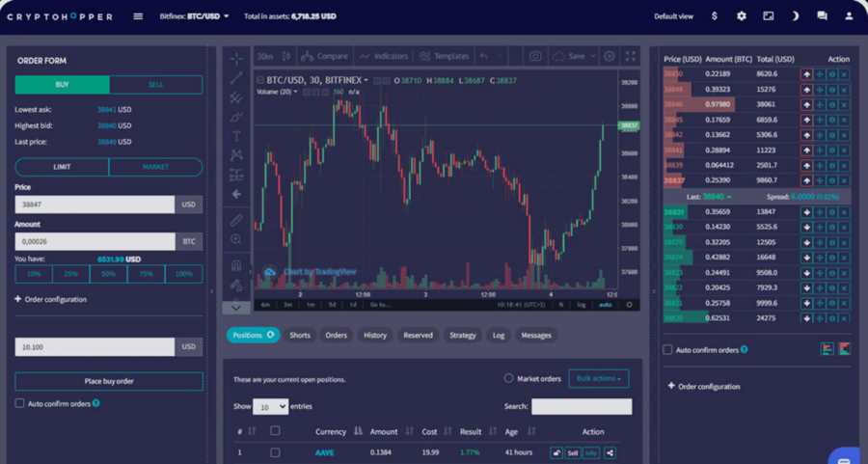Set the amount to 100% of balance
This screenshot has height=464, width=868.
tap(184, 274)
